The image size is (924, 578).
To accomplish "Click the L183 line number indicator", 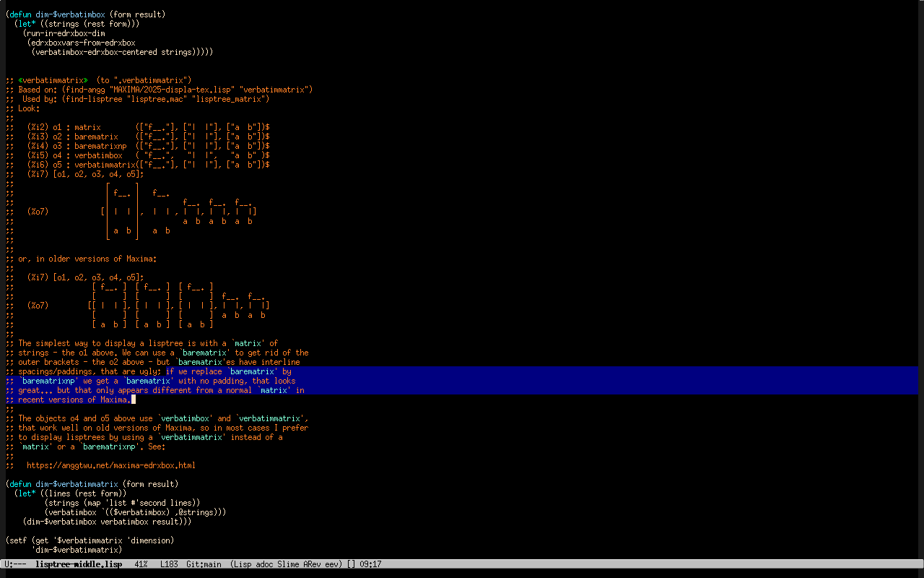I will [x=169, y=564].
